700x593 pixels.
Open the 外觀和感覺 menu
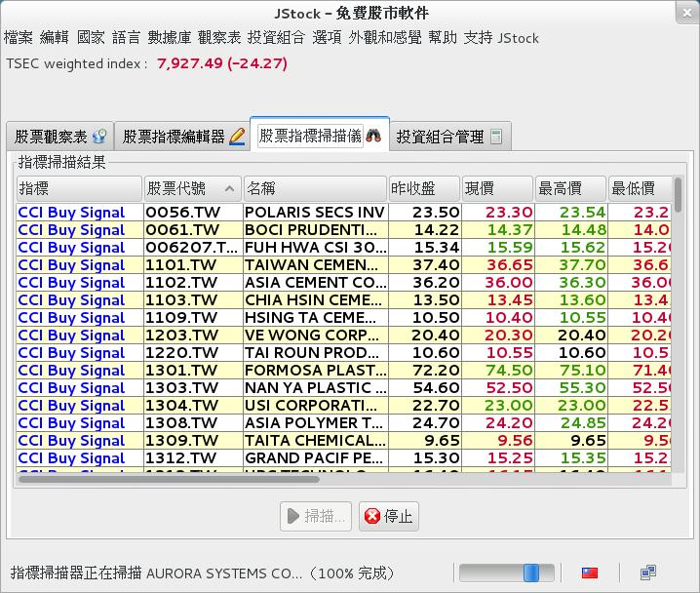tap(385, 37)
